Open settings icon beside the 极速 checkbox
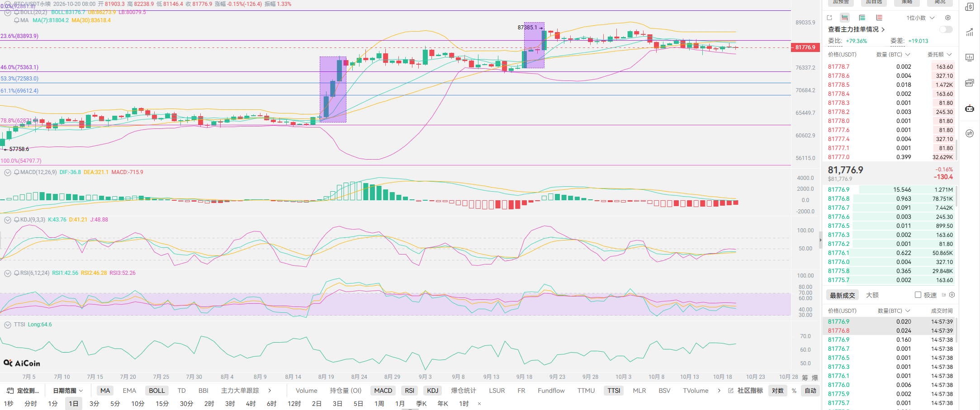This screenshot has height=410, width=980. click(952, 295)
